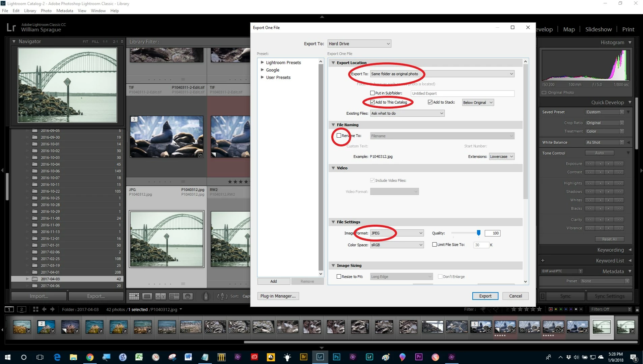Filter by yellow color label

[556, 309]
